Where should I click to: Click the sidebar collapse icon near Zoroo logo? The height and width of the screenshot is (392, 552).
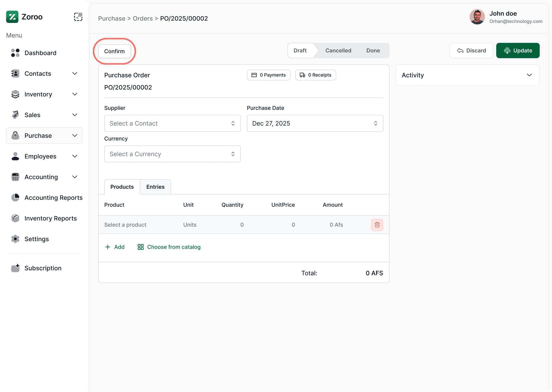[78, 17]
